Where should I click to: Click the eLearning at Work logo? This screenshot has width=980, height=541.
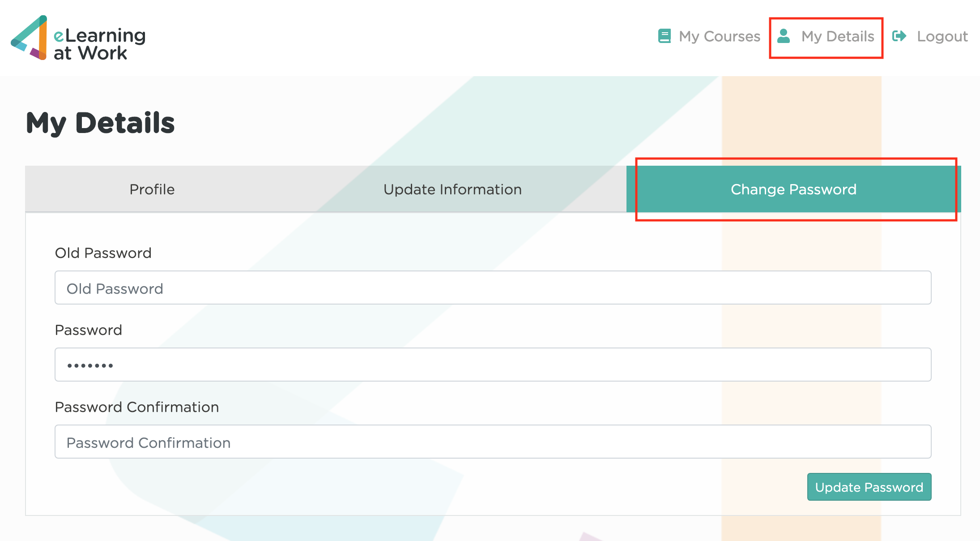(78, 38)
